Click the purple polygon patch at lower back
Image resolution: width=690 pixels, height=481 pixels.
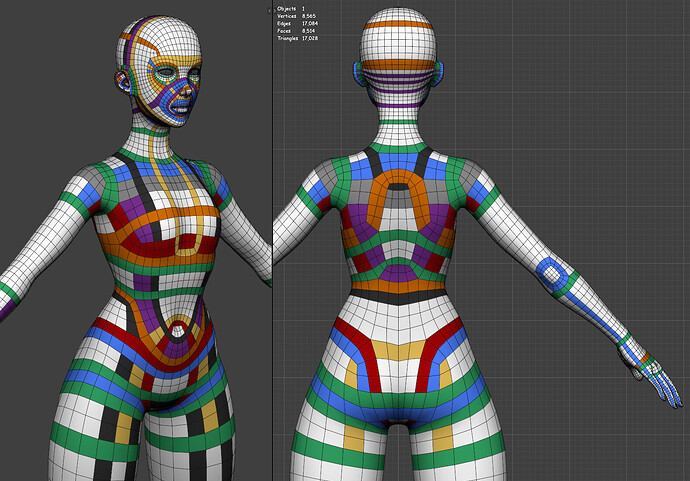click(398, 274)
